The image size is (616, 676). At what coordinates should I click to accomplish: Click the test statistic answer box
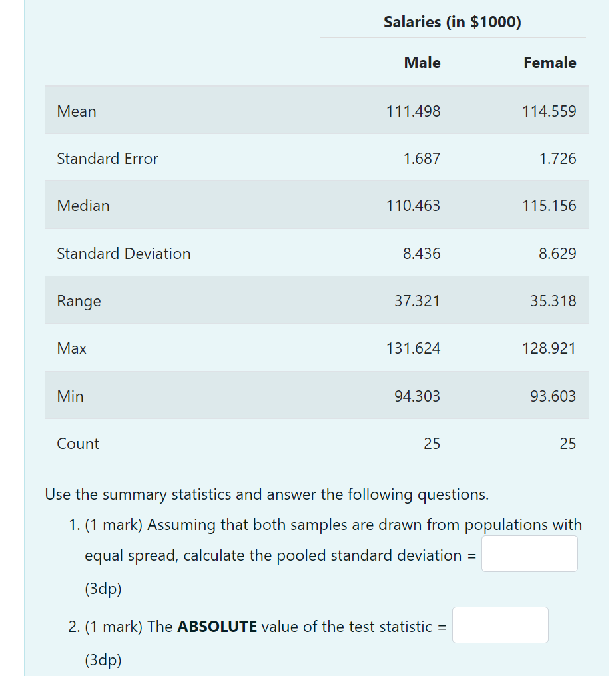point(500,625)
